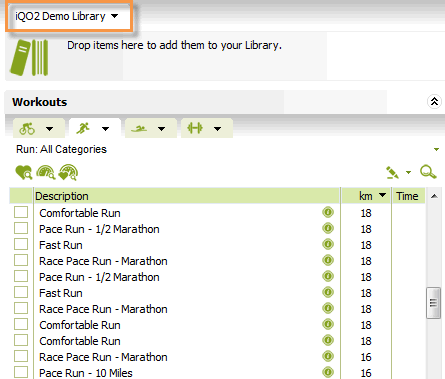Click the magnifying glass search icon
The width and height of the screenshot is (445, 379).
pyautogui.click(x=428, y=172)
